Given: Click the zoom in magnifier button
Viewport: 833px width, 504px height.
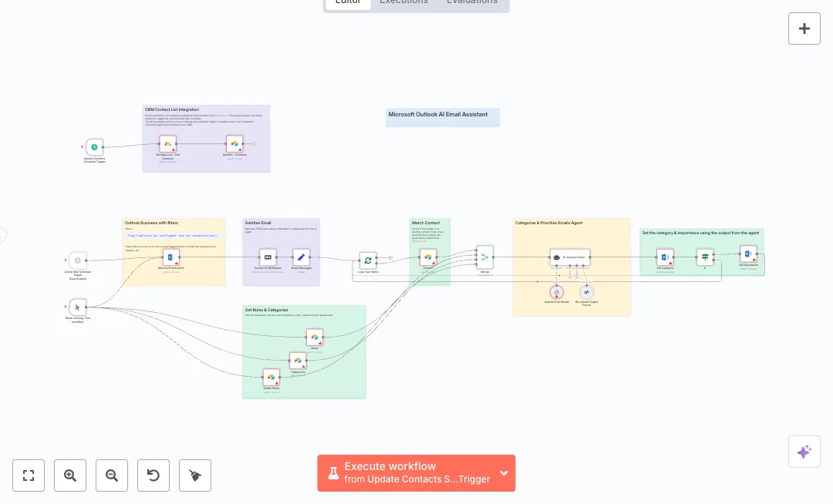Looking at the screenshot, I should point(70,475).
